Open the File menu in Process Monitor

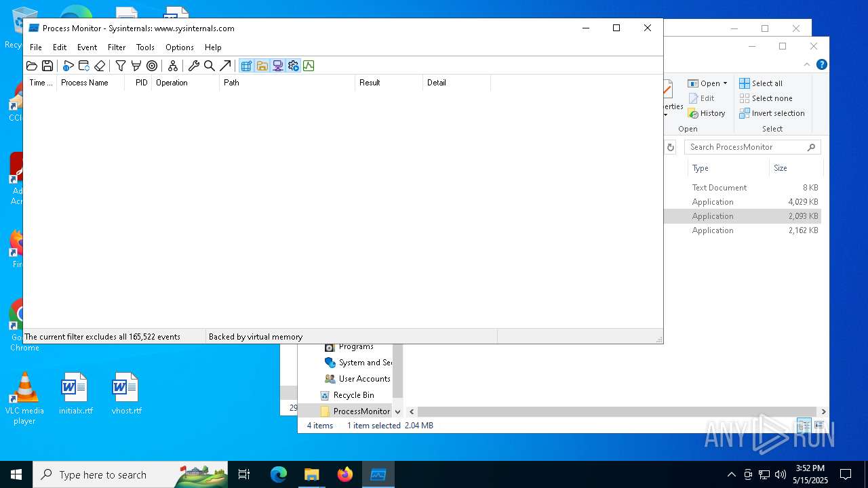click(36, 47)
